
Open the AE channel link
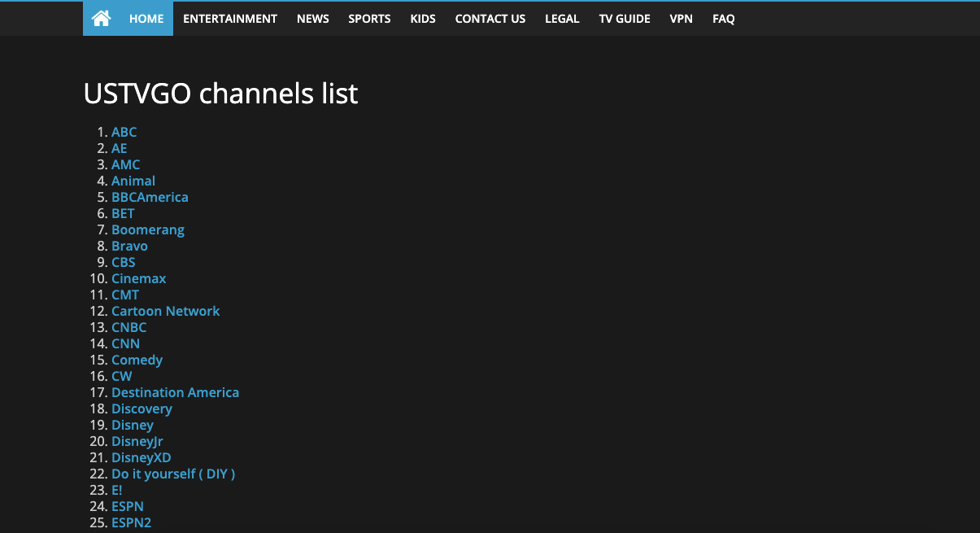(x=120, y=148)
